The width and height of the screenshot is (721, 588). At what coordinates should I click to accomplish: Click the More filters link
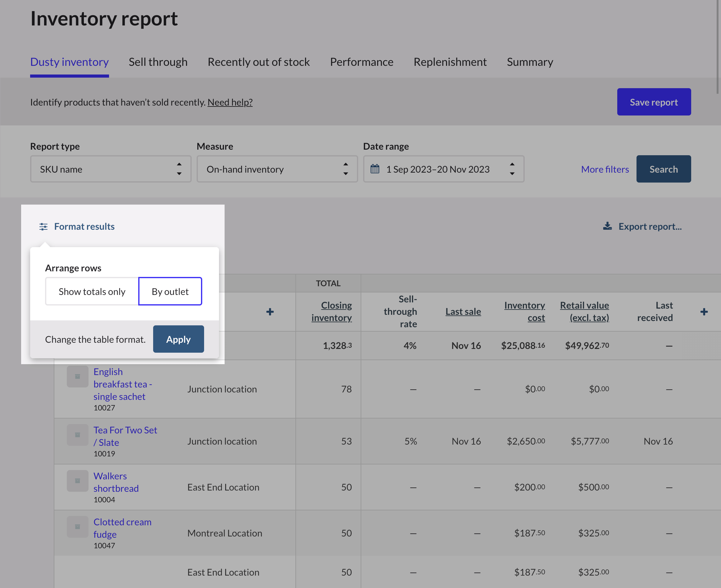(x=605, y=169)
